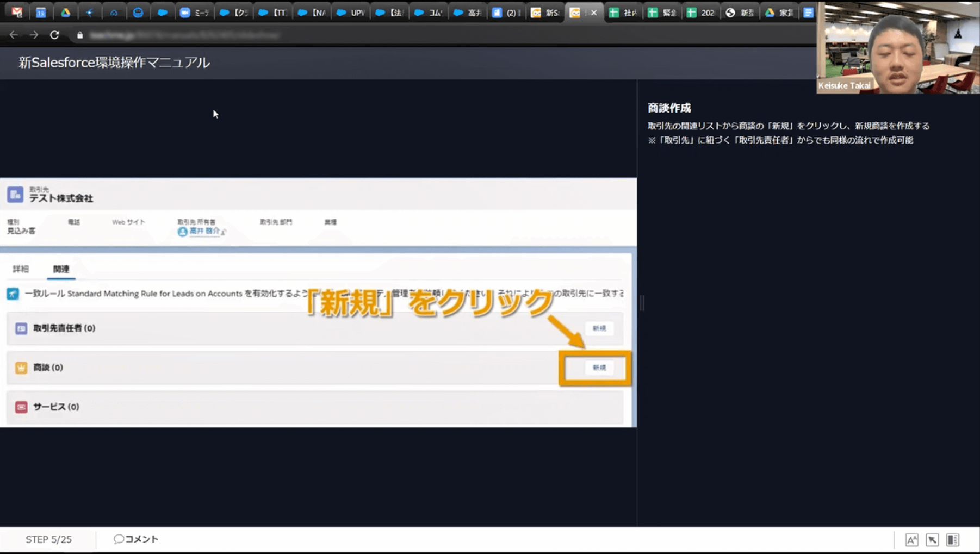Open the サービス (0) related list
980x554 pixels.
point(56,407)
